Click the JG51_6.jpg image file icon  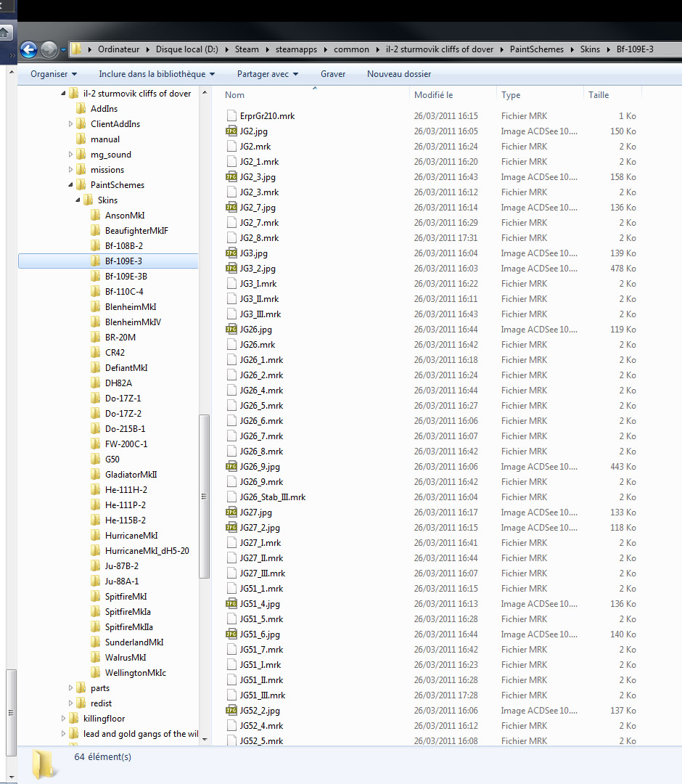(x=231, y=634)
